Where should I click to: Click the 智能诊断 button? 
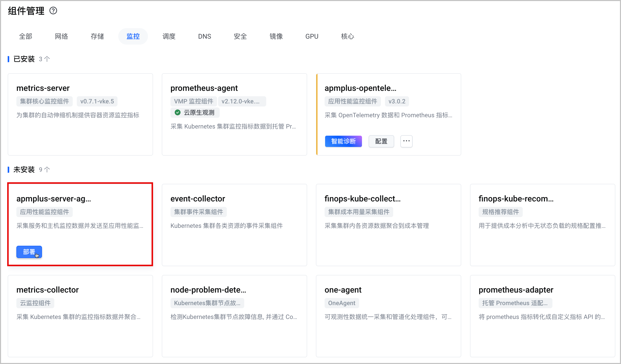click(x=344, y=141)
